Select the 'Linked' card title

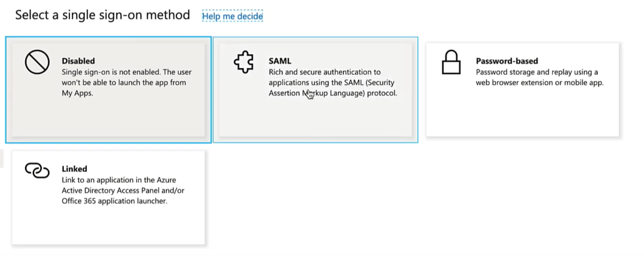[74, 169]
